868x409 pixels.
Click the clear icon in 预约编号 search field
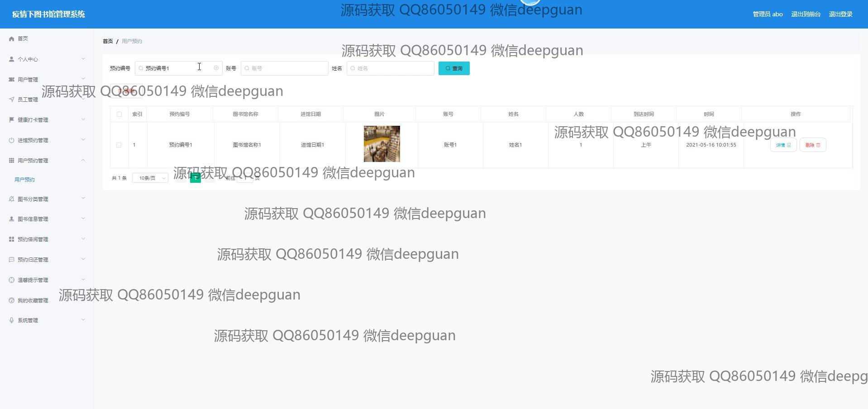[216, 68]
